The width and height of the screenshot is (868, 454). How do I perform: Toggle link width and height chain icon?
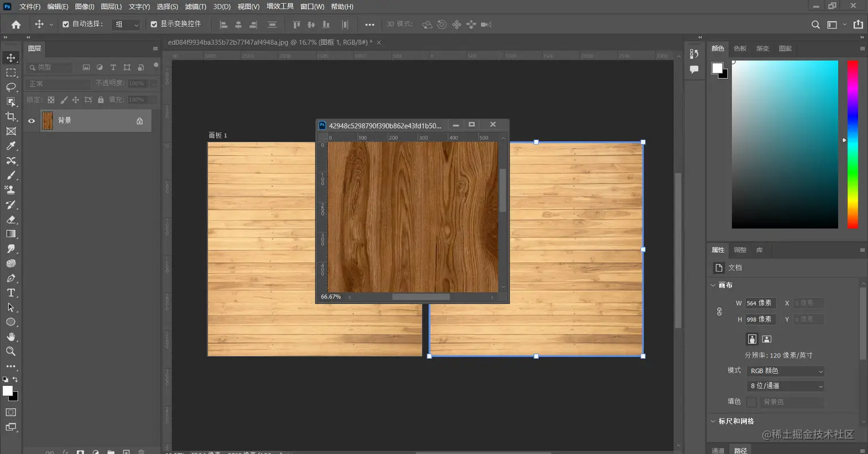719,312
